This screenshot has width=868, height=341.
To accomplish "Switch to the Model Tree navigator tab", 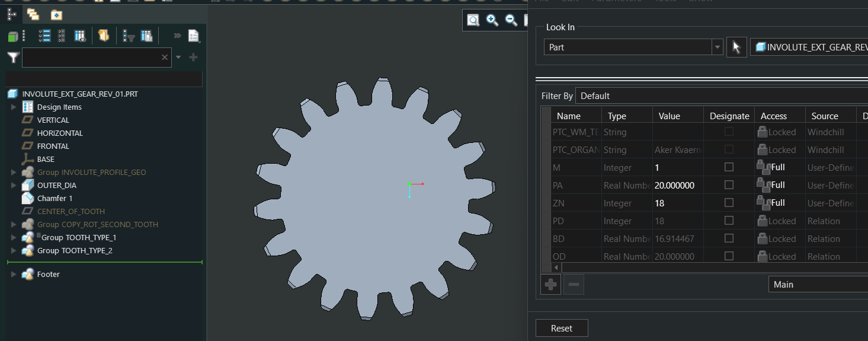I will click(11, 15).
